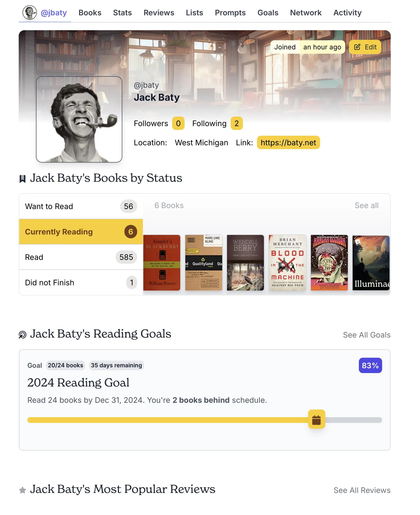Open the Stats tab

(x=122, y=12)
